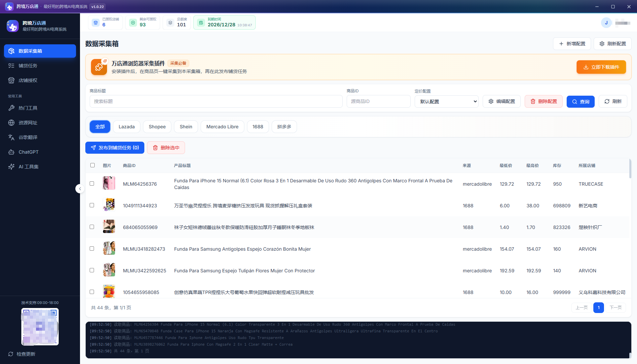The image size is (637, 364).
Task: Click 查询 search button
Action: [x=581, y=101]
